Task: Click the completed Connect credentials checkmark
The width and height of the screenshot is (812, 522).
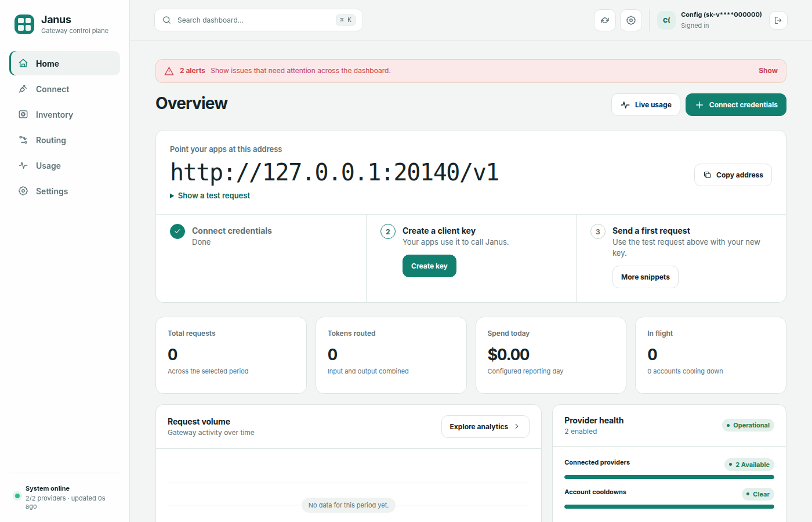Action: (x=177, y=231)
